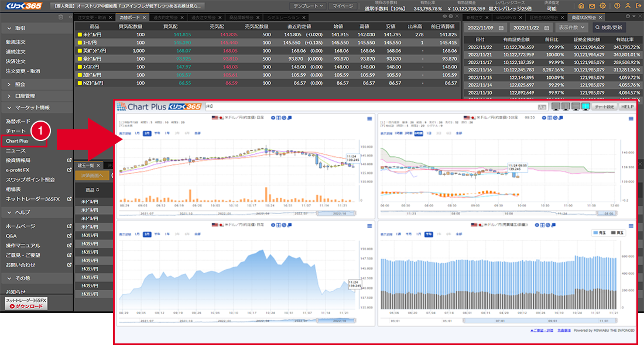644x351 pixels.
Task: Open the mail envelope icon in the top bar
Action: click(x=592, y=6)
